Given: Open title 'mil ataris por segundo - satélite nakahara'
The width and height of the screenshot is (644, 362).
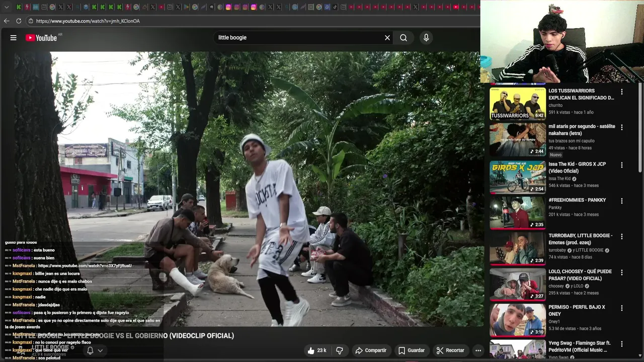Looking at the screenshot, I should [x=582, y=130].
